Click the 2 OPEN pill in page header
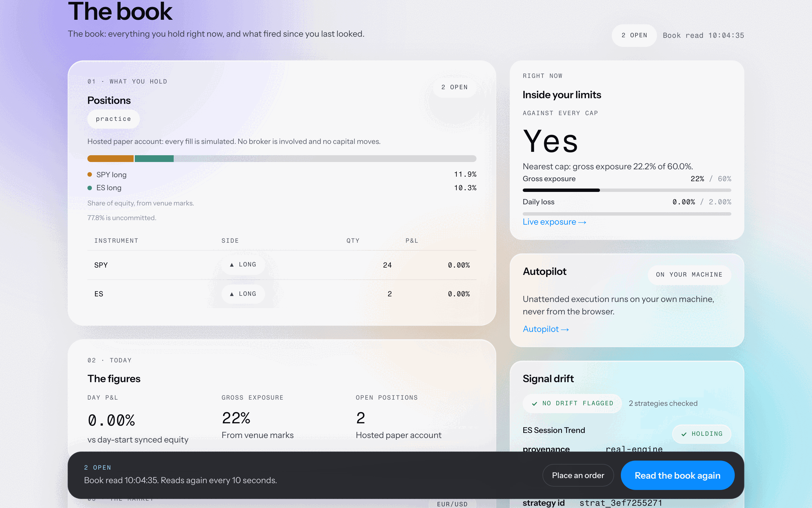 click(634, 35)
